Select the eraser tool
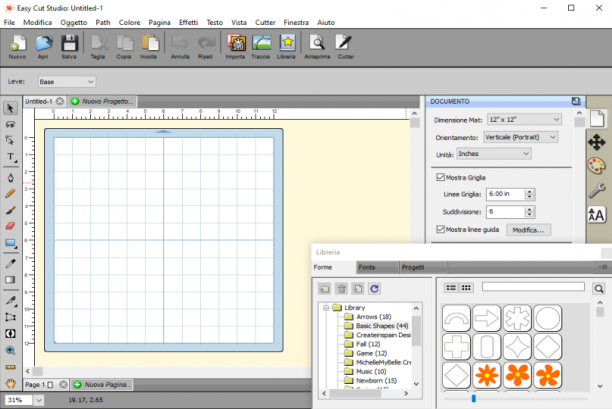Image resolution: width=612 pixels, height=409 pixels. (x=11, y=226)
